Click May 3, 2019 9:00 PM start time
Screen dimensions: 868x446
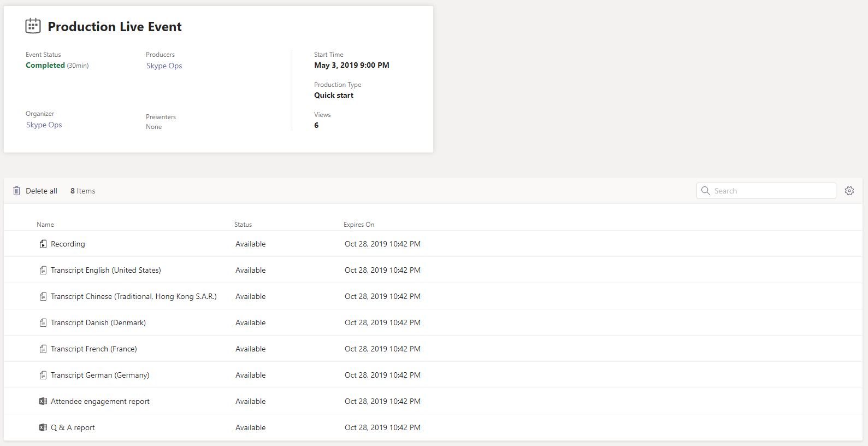(x=352, y=65)
